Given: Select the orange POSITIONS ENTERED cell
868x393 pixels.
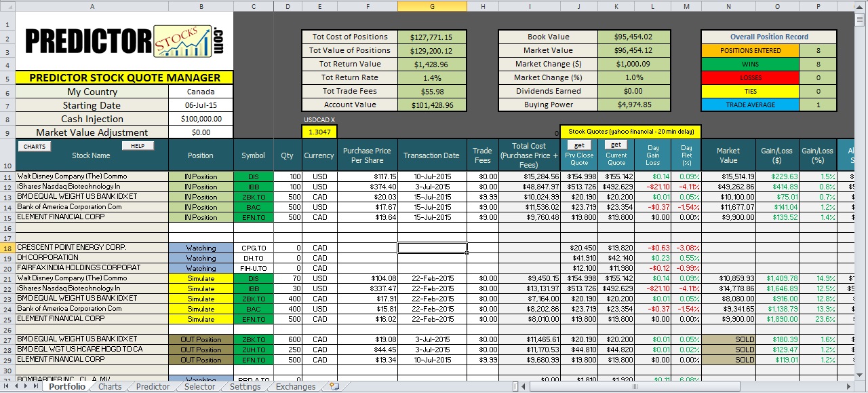Looking at the screenshot, I should (750, 51).
